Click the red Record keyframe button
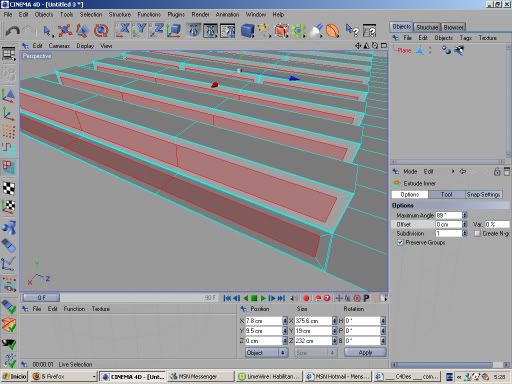This screenshot has height=384, width=512. [306, 298]
